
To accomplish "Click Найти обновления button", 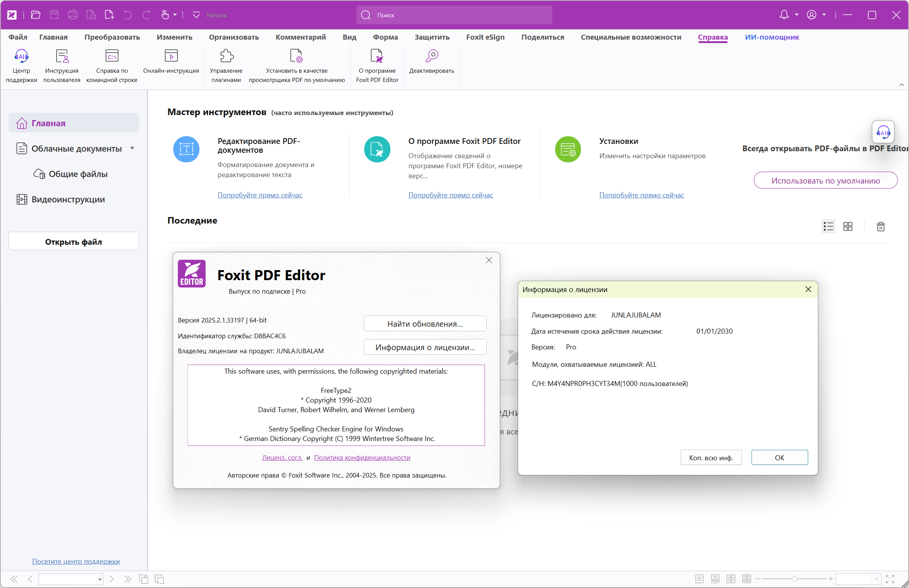I will [425, 324].
